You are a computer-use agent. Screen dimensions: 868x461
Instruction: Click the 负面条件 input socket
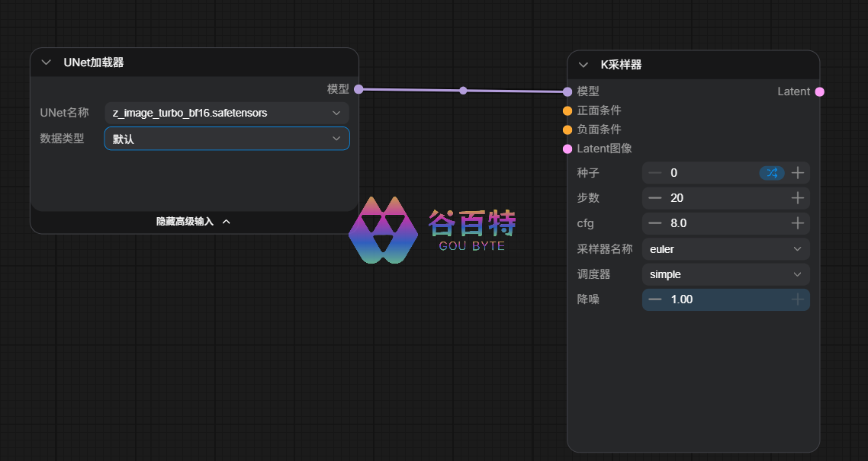pos(567,130)
